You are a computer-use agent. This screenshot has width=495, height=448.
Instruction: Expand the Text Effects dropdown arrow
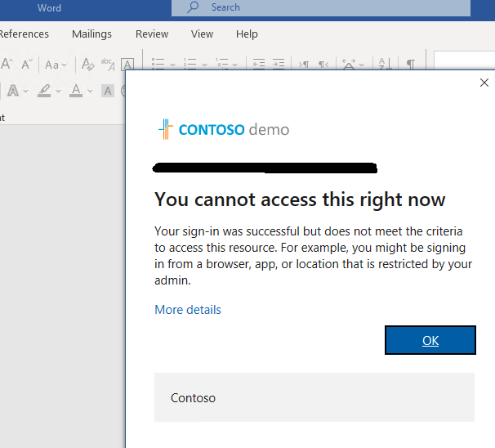point(26,92)
